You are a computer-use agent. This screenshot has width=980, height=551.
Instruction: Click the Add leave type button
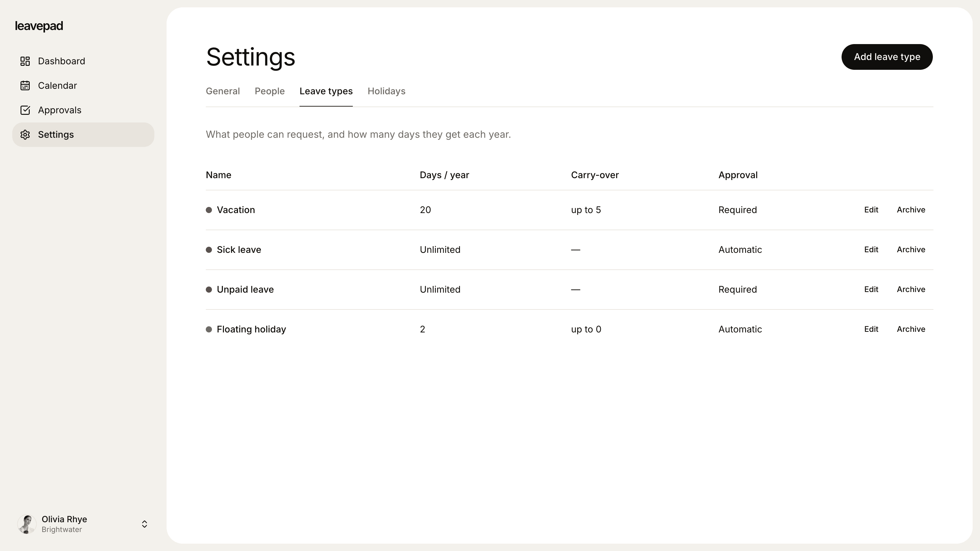pos(887,57)
